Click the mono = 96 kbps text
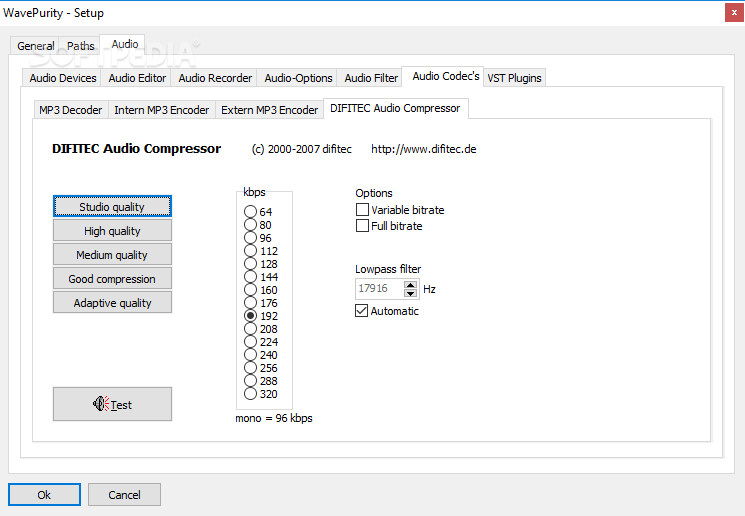Image resolution: width=745 pixels, height=516 pixels. 274,418
